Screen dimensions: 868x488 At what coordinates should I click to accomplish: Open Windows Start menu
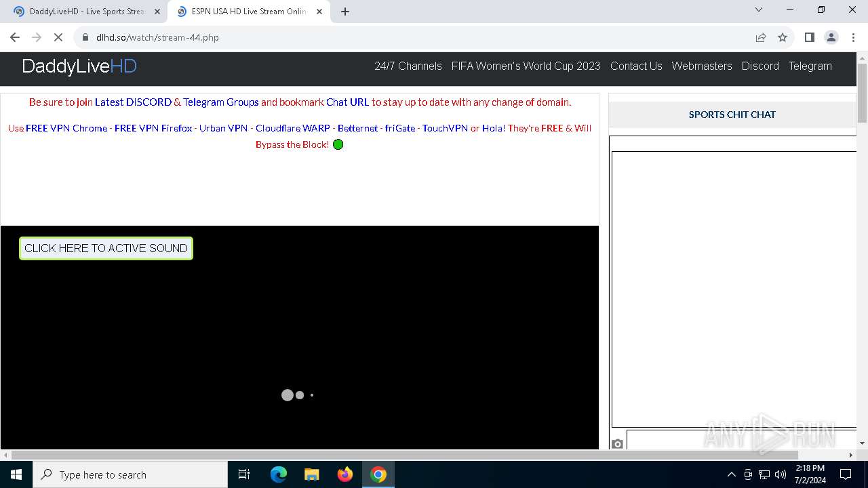(x=16, y=474)
